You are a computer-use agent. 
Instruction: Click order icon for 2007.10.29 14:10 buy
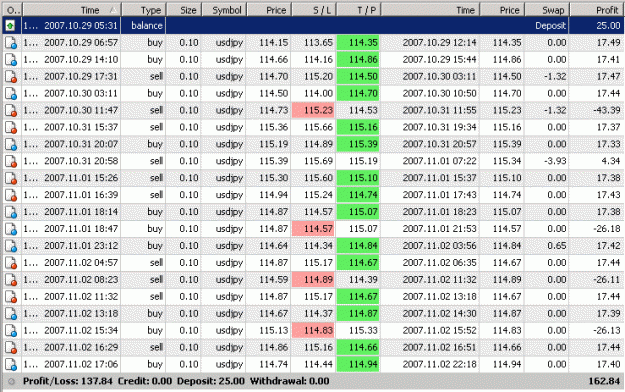tap(11, 60)
